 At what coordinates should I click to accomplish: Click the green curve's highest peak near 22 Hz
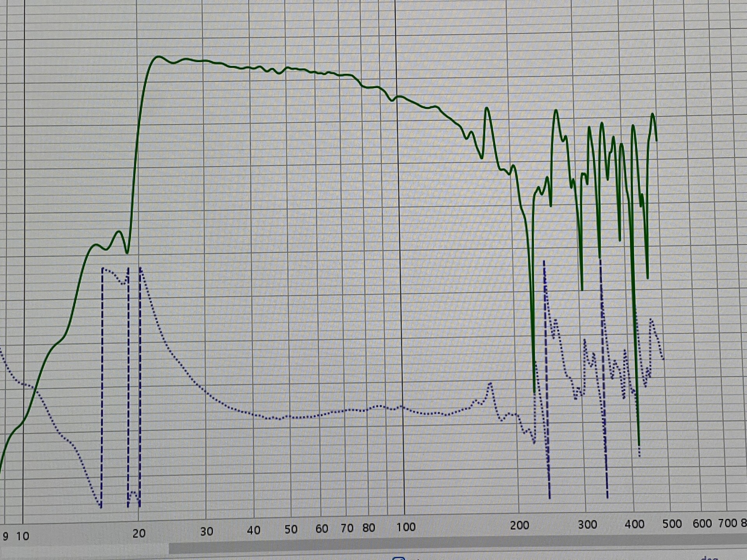pyautogui.click(x=158, y=57)
